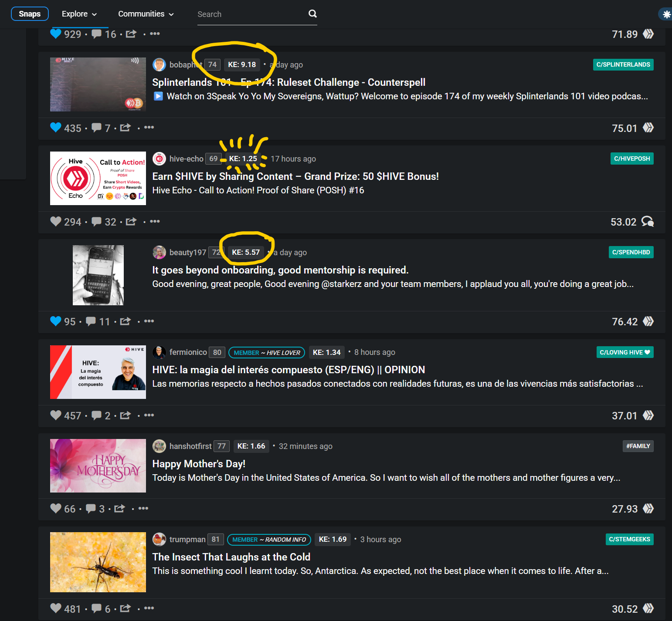The image size is (672, 621).
Task: Click the KE: 1.34 badge of fermionico
Action: [327, 352]
